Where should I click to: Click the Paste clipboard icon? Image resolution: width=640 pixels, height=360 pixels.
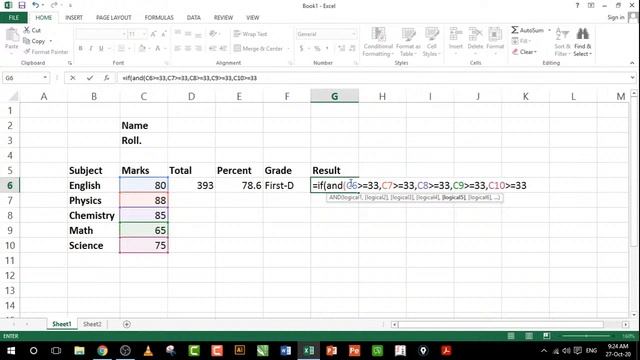(x=12, y=36)
